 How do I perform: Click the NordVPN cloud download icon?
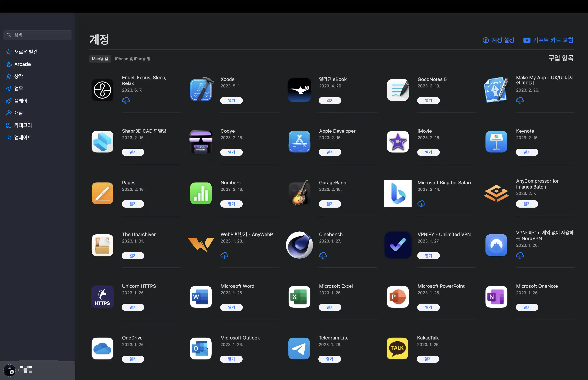(520, 255)
